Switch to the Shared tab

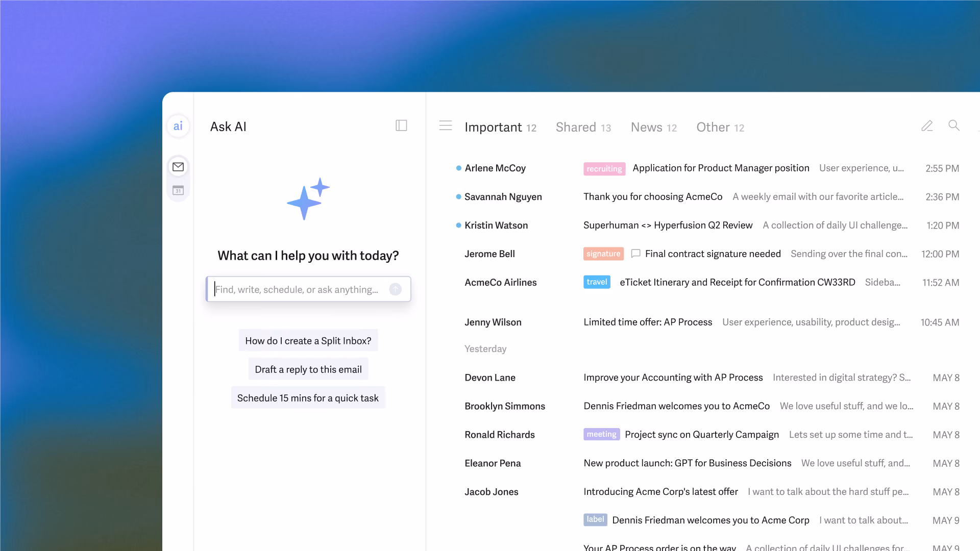pyautogui.click(x=583, y=127)
